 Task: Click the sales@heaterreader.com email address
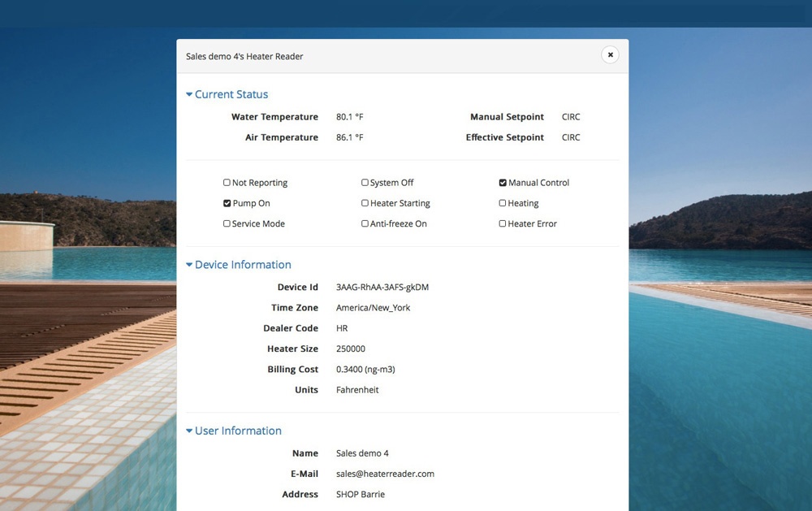pyautogui.click(x=385, y=474)
